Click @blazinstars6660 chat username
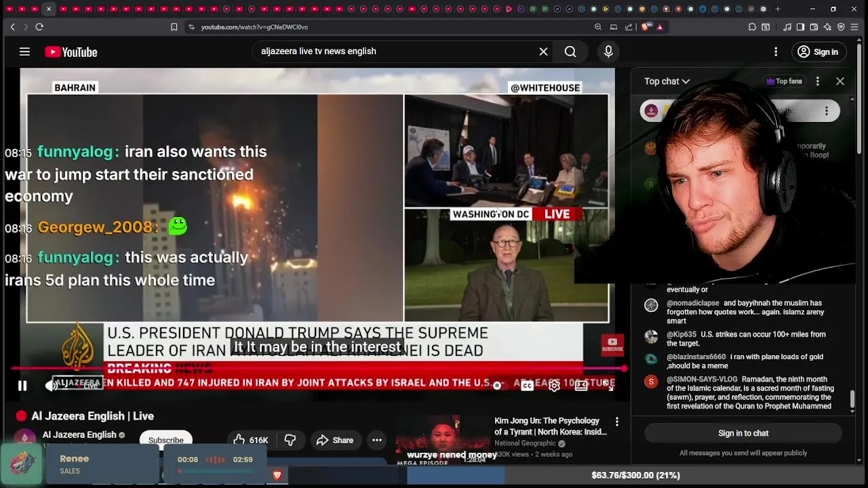The height and width of the screenshot is (488, 868). [696, 357]
